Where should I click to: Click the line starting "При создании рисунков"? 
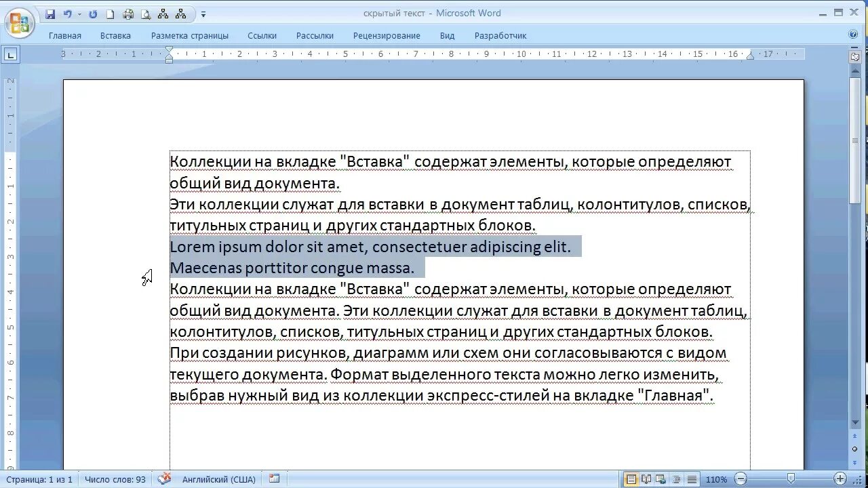point(448,352)
